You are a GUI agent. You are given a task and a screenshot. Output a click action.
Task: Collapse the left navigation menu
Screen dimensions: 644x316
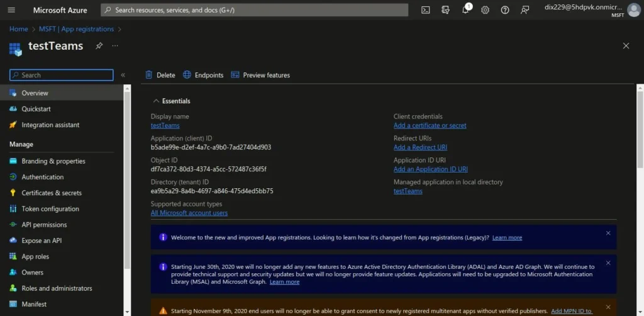coord(123,75)
